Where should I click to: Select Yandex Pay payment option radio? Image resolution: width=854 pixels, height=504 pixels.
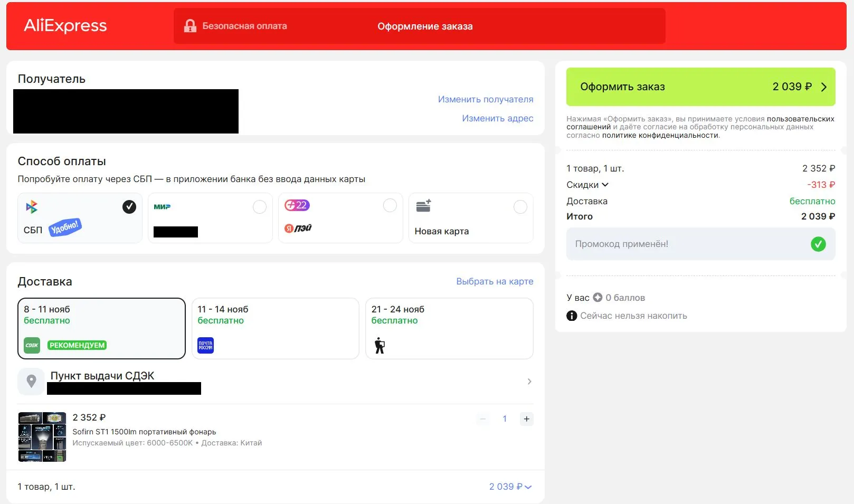390,206
